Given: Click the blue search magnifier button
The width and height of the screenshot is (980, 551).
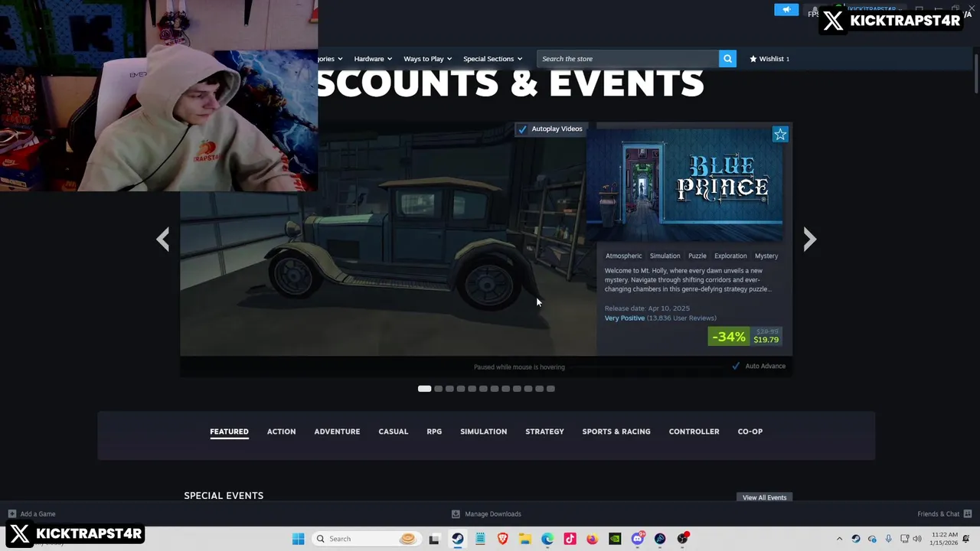Looking at the screenshot, I should pos(727,58).
